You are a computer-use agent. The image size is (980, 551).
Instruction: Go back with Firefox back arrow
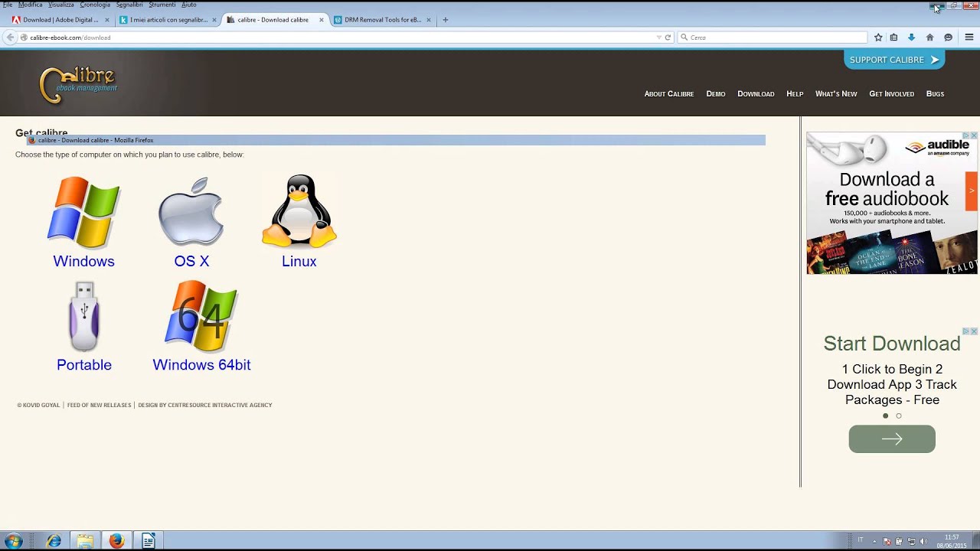(x=10, y=37)
